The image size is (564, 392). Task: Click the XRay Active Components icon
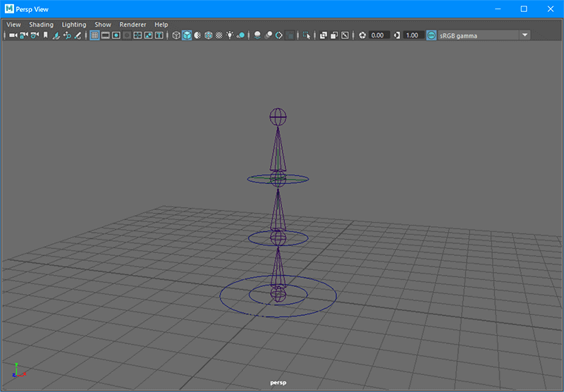334,35
